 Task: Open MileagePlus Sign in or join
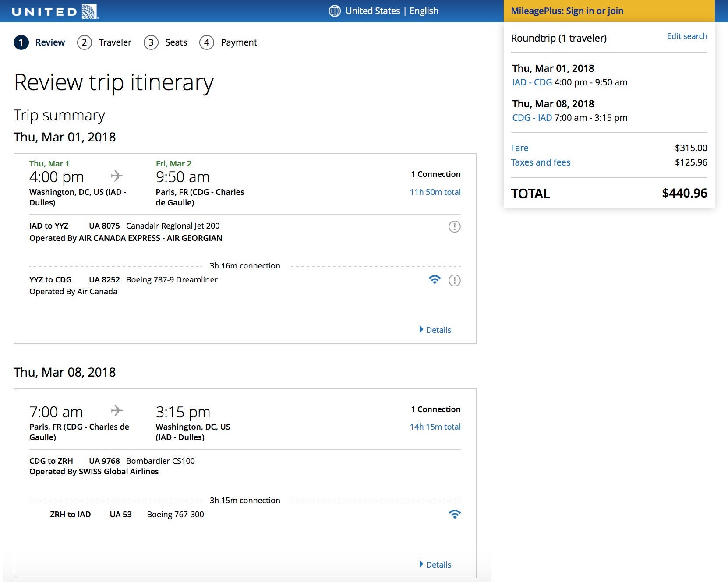pos(567,11)
